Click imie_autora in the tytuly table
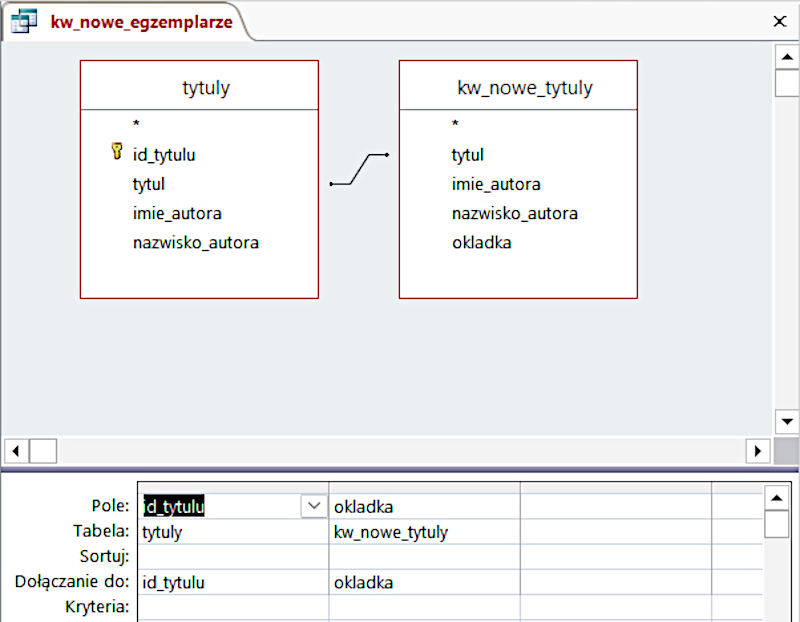Screen dimensions: 800x622 177,213
